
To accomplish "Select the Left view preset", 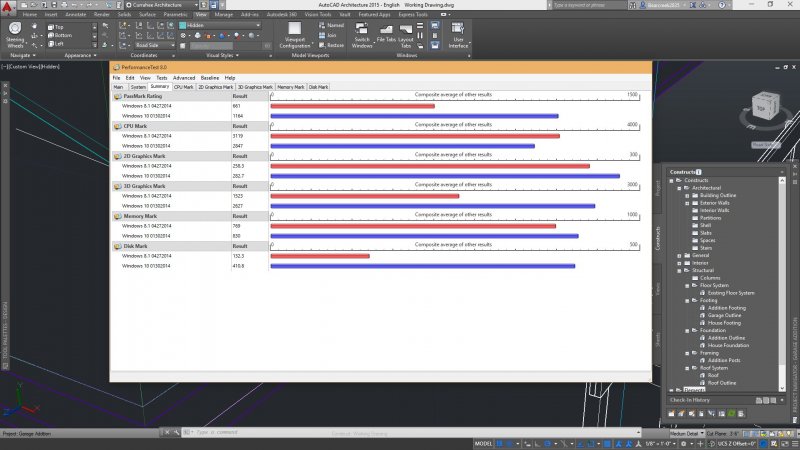I will 56,44.
